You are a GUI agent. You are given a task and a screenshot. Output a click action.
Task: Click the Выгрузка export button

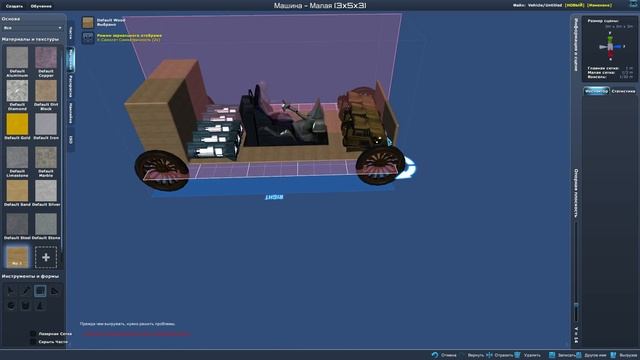[x=624, y=355]
